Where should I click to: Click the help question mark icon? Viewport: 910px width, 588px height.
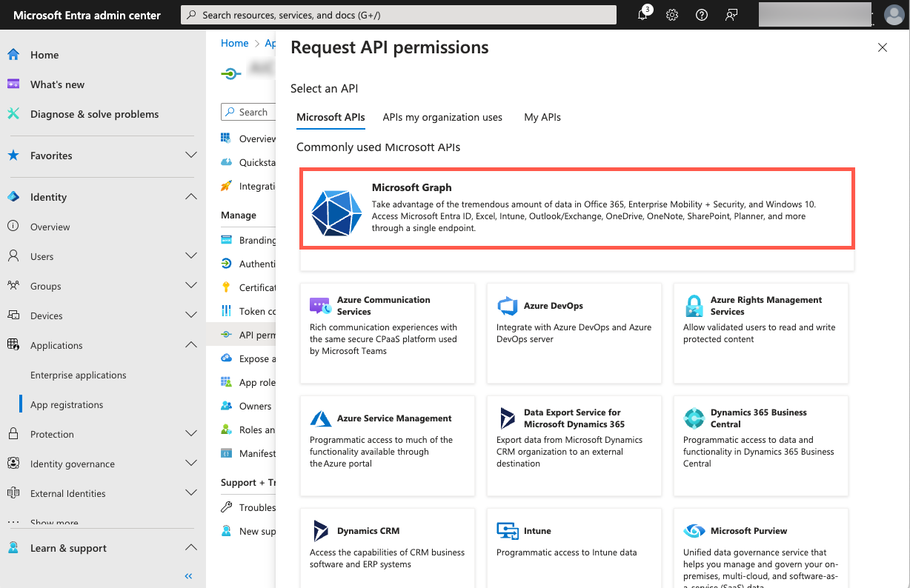click(702, 15)
